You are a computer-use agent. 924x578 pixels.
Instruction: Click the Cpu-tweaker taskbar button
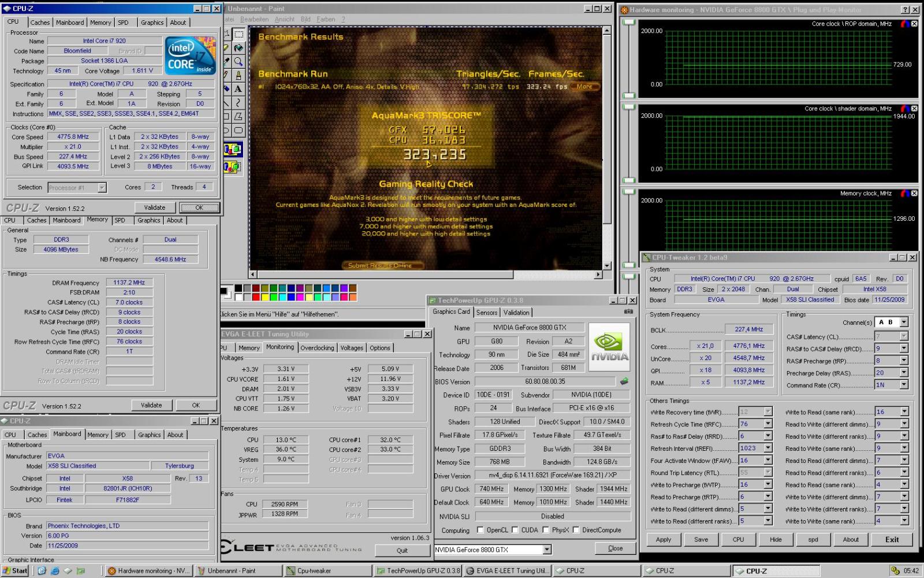point(328,570)
